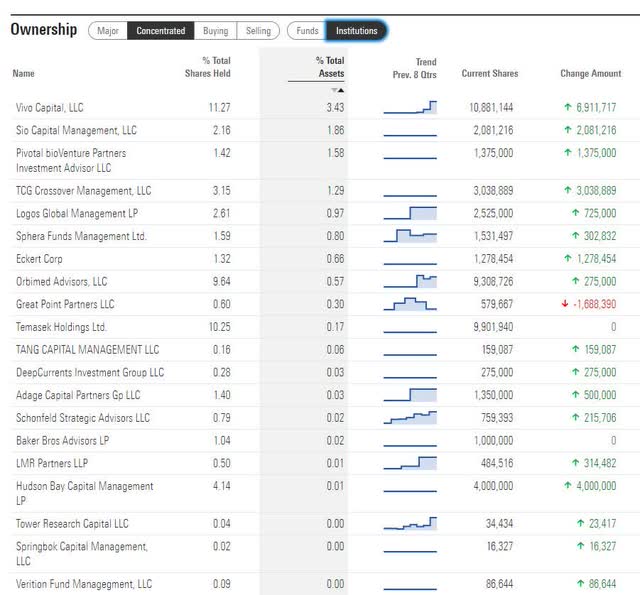This screenshot has width=640, height=595.
Task: Click Great Point change amount -1,688,390
Action: 595,304
